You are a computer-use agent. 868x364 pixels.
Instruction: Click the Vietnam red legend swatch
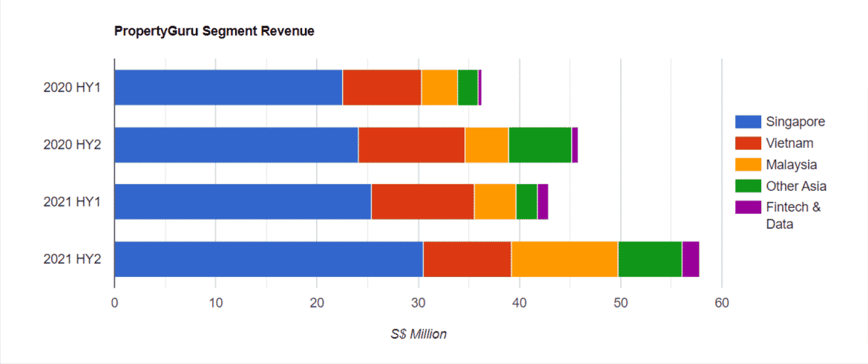[x=748, y=143]
